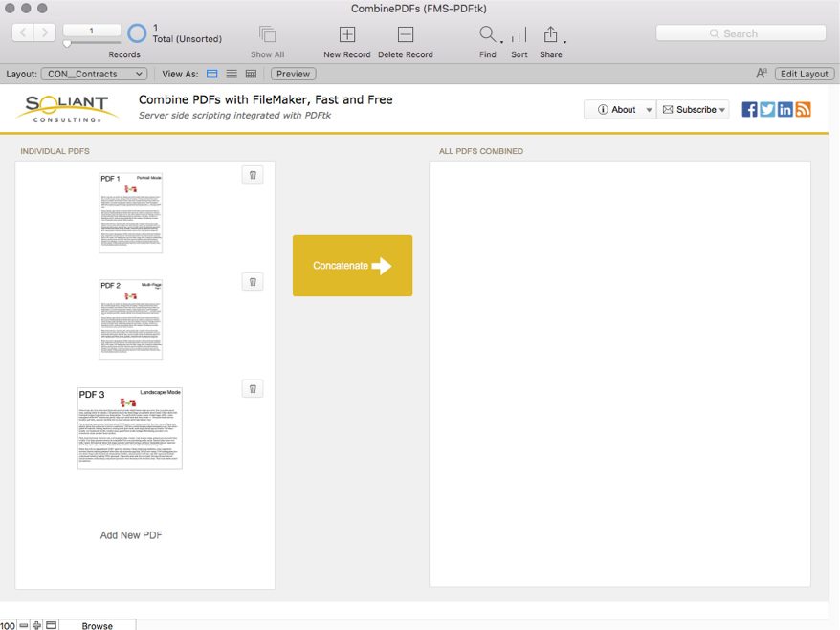840x630 pixels.
Task: Create a New Record
Action: click(x=347, y=34)
